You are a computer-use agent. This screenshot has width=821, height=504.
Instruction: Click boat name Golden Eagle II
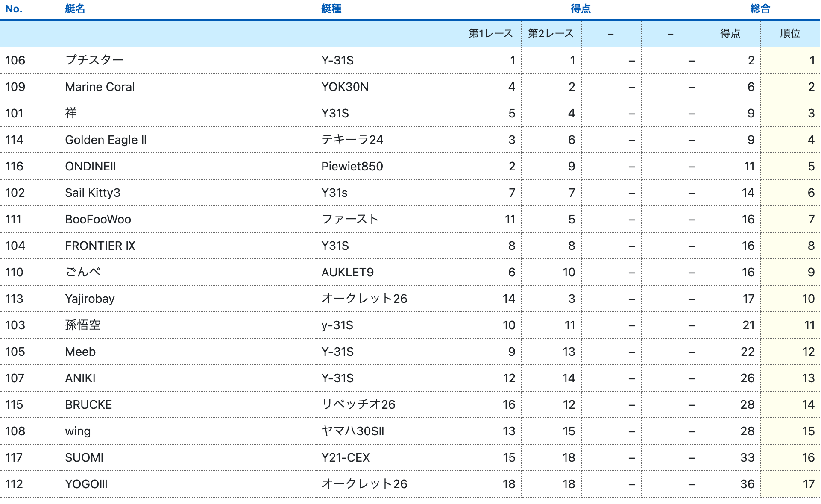pos(106,140)
